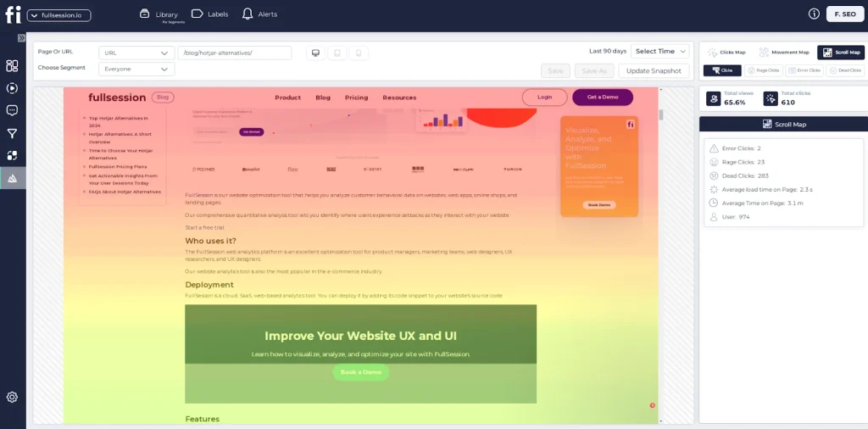Open the funnel icon in sidebar
868x429 pixels.
pos(12,133)
